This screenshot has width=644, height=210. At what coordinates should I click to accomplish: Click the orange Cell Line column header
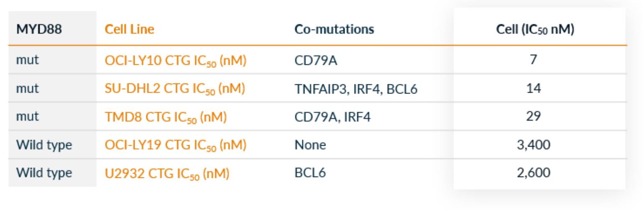coord(129,29)
